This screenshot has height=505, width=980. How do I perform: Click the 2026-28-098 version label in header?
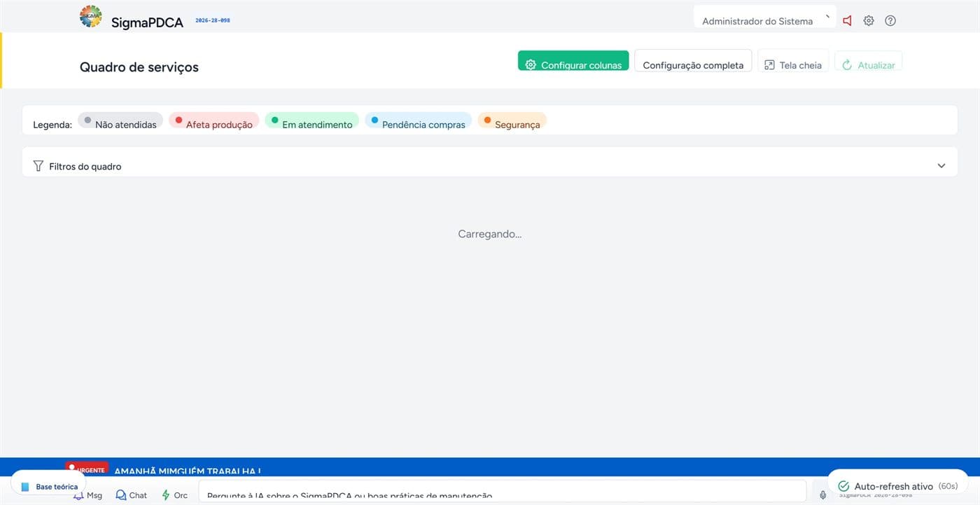click(213, 20)
